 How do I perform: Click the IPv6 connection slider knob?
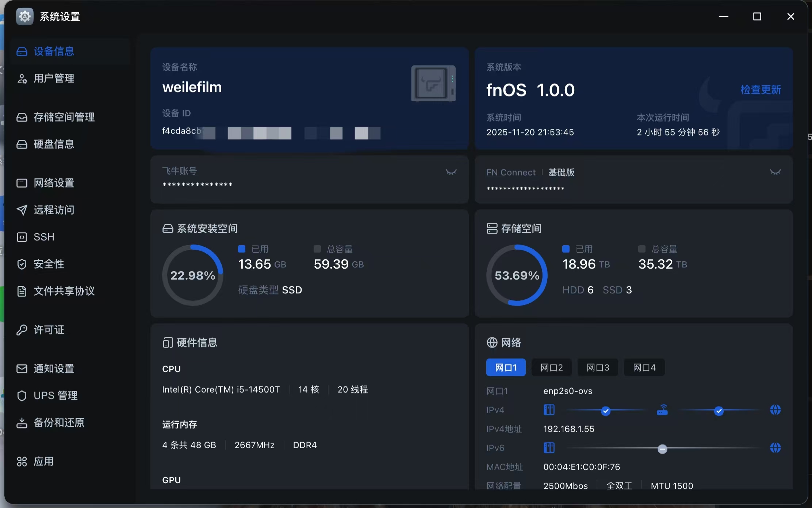[x=662, y=449]
